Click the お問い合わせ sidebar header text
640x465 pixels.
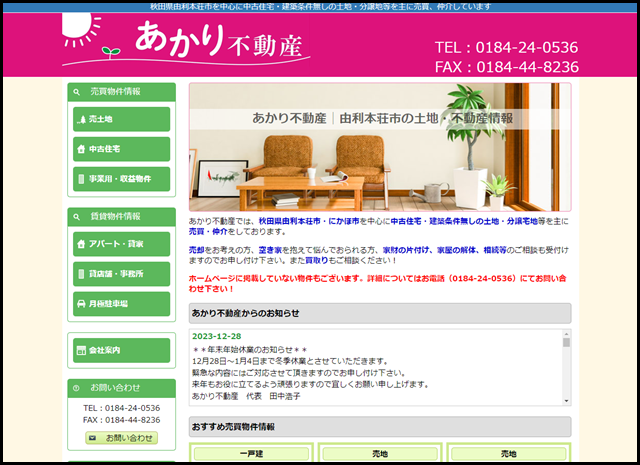point(115,388)
